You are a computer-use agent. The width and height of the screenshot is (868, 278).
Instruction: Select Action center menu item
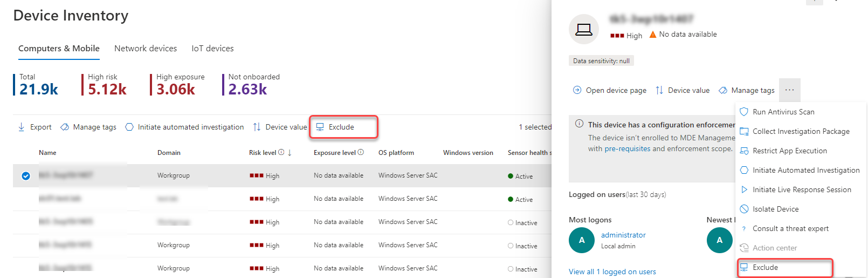801,248
